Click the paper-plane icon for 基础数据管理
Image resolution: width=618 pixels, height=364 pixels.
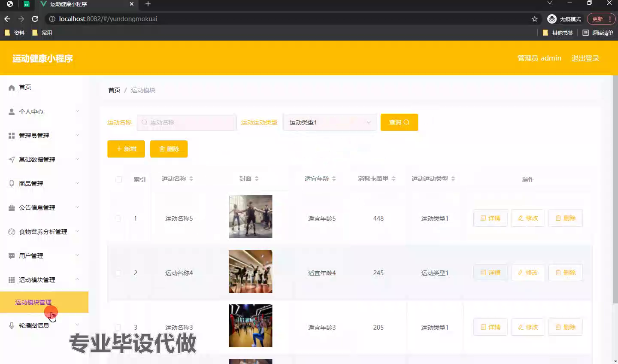tap(12, 160)
